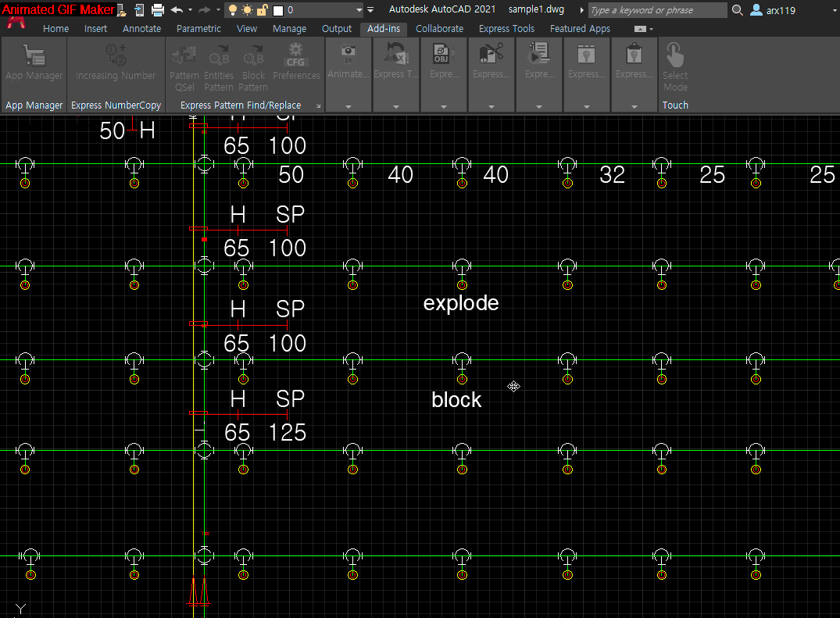This screenshot has width=840, height=618.
Task: Expand the Animate panel dropdown arrow
Action: click(349, 105)
